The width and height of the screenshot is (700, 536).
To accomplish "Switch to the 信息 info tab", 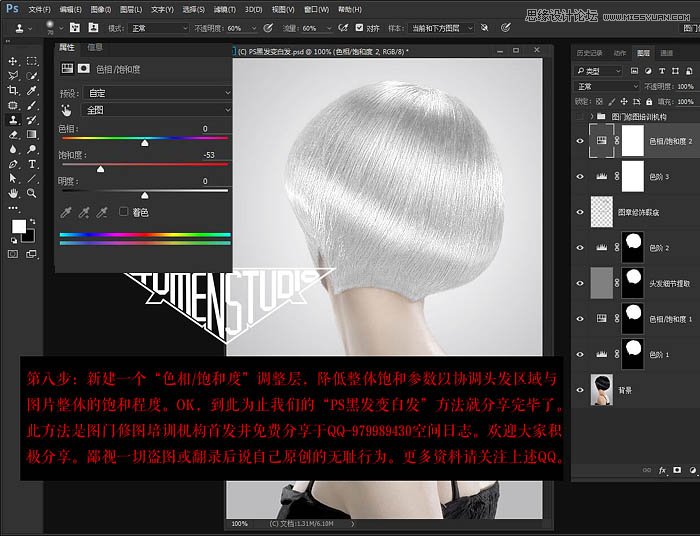I will click(95, 47).
